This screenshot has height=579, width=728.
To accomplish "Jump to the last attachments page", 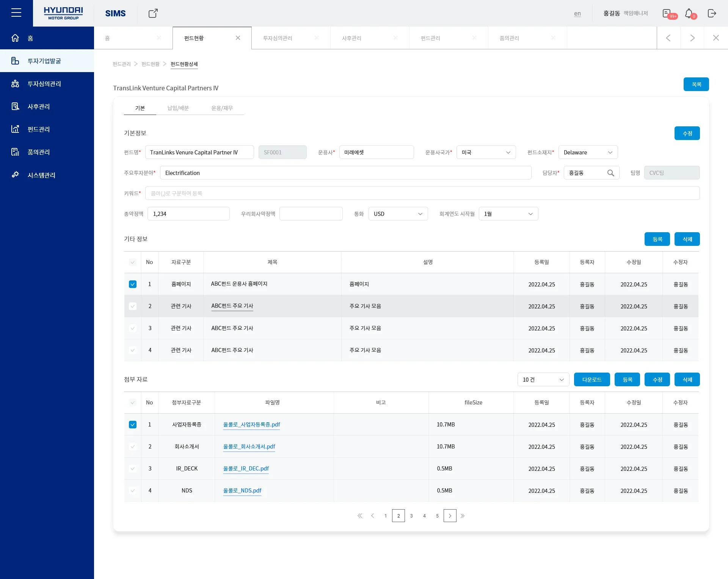I will point(463,516).
